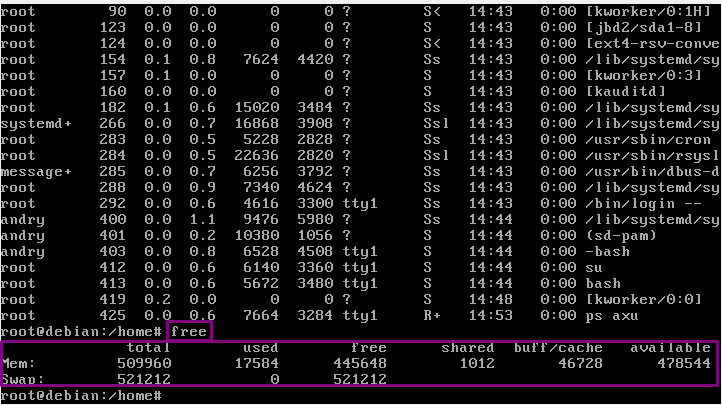
Task: Click the shared memory value 1012
Action: (x=475, y=363)
